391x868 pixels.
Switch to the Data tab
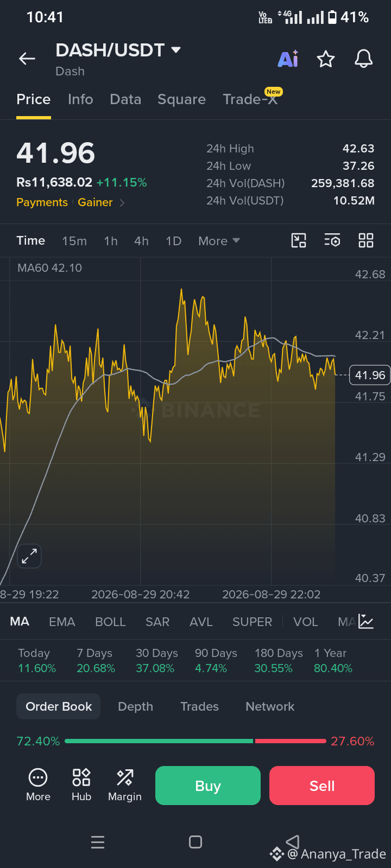pos(125,99)
